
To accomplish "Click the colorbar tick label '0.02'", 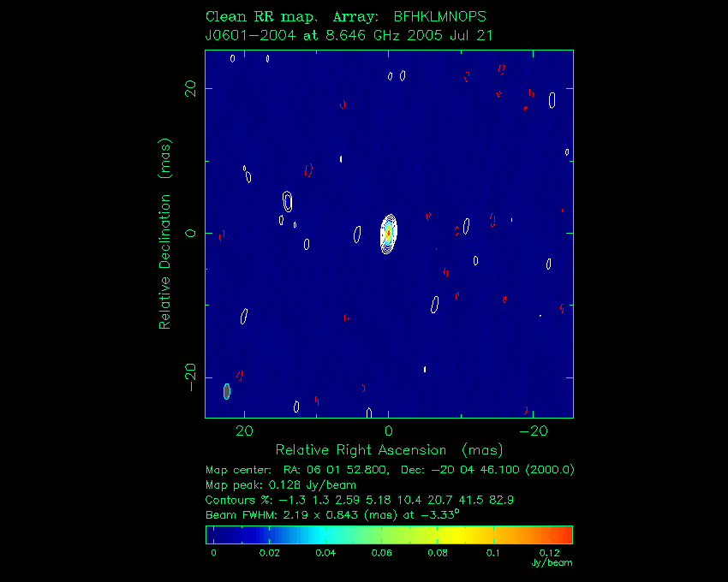I will click(269, 553).
